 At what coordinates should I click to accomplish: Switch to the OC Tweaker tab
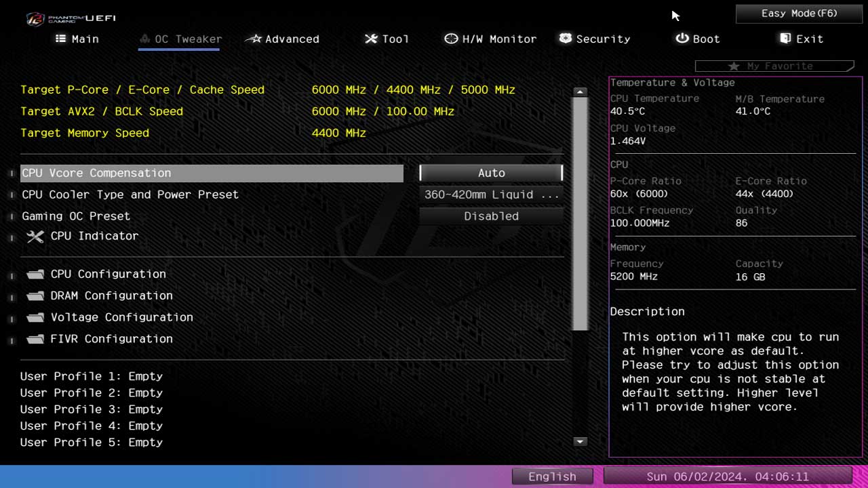(180, 39)
